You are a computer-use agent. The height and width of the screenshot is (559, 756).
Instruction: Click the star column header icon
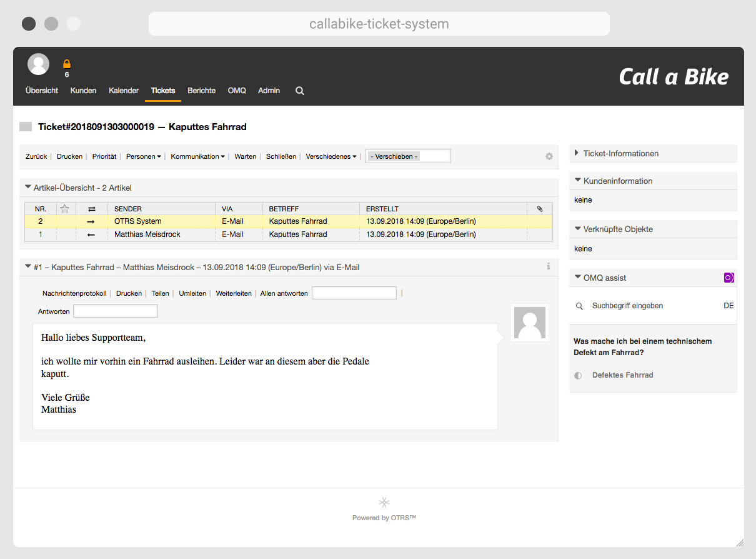pos(64,209)
